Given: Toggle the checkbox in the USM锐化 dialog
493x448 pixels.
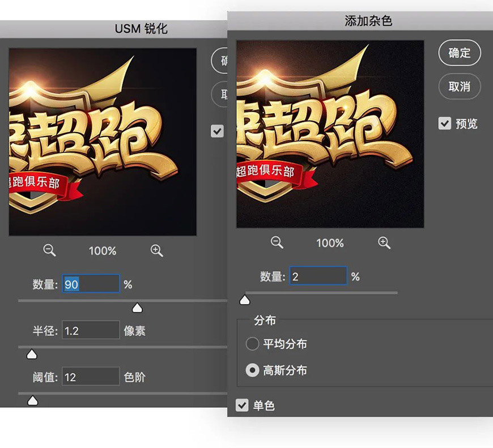Looking at the screenshot, I should point(216,131).
